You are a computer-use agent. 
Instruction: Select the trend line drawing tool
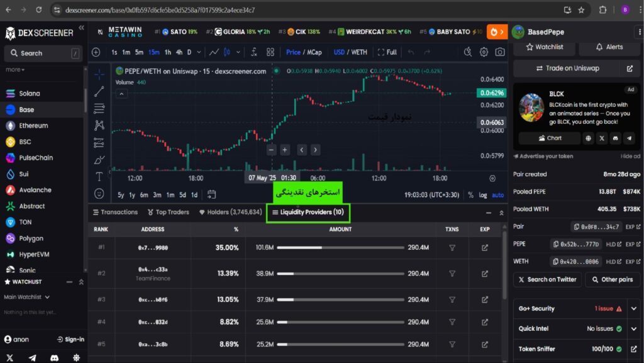99,92
